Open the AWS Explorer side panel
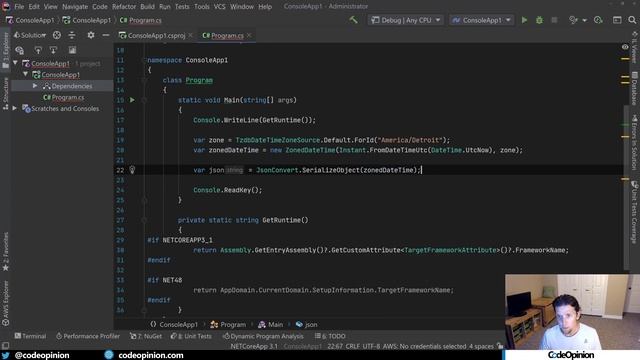The image size is (640, 360). click(5, 303)
